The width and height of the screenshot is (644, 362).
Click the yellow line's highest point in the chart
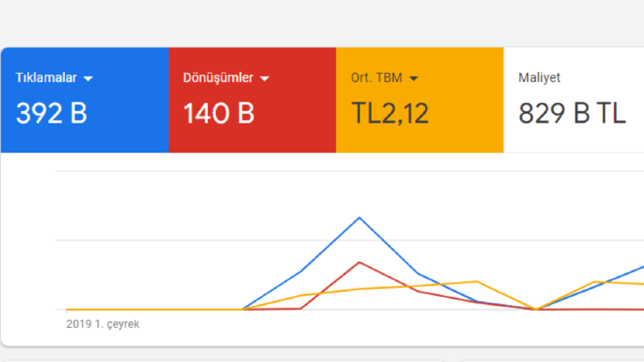(x=477, y=281)
